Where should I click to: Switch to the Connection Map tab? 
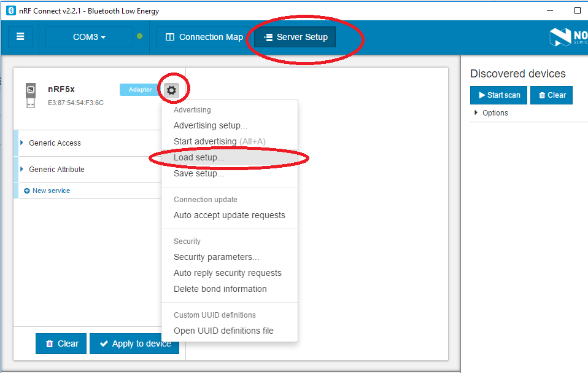[204, 37]
